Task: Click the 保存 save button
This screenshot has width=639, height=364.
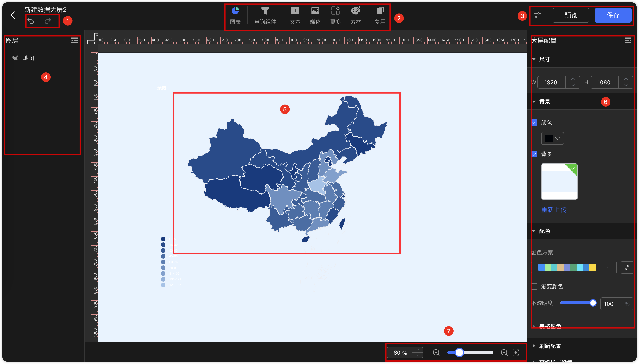Action: click(x=613, y=15)
